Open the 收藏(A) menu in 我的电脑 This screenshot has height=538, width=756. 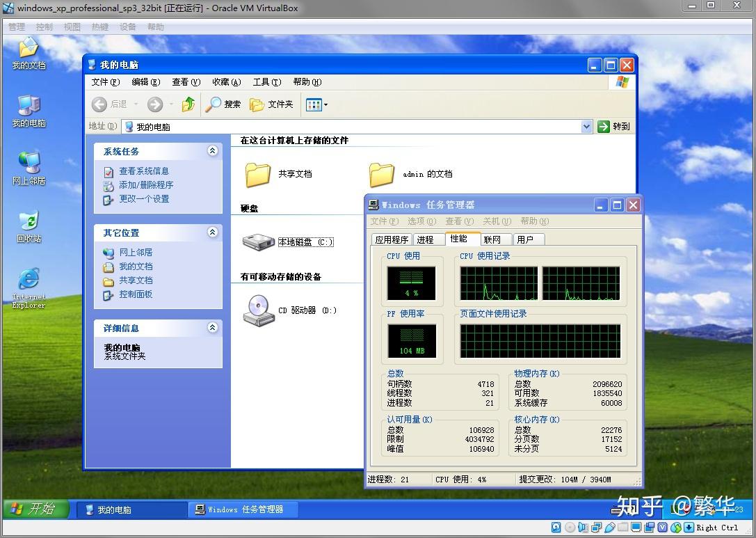pyautogui.click(x=227, y=82)
